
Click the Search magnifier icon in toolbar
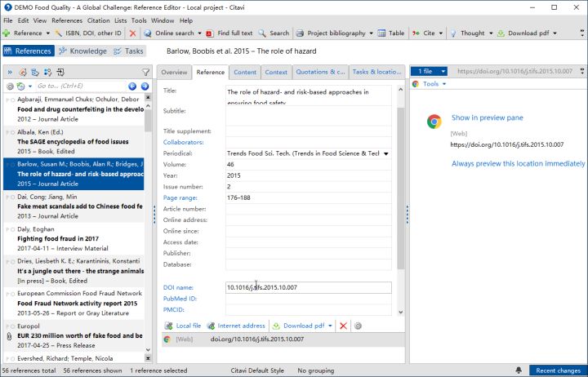pyautogui.click(x=262, y=33)
